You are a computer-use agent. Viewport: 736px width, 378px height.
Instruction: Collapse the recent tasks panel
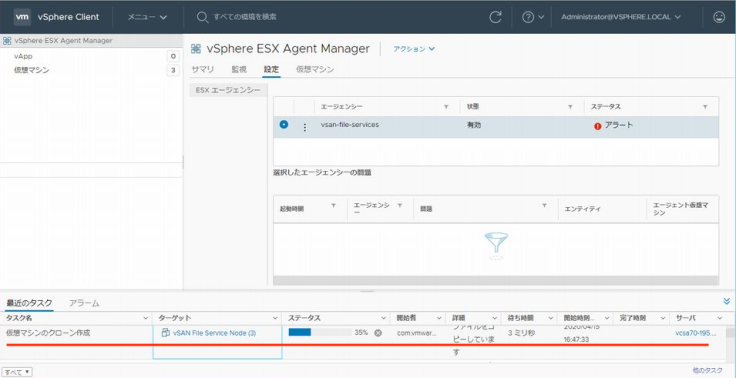tap(727, 301)
